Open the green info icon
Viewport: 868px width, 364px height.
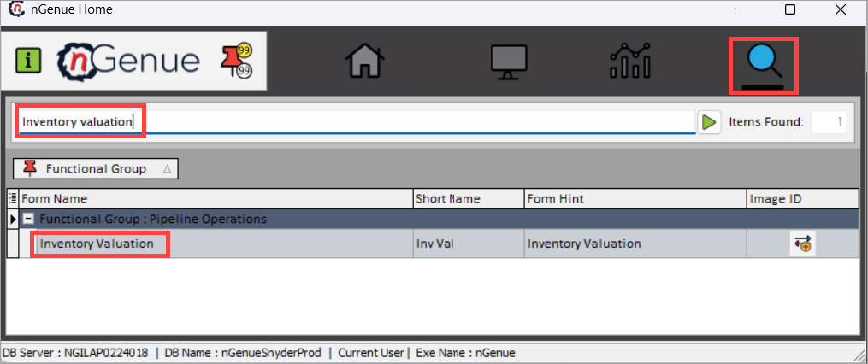click(x=27, y=61)
